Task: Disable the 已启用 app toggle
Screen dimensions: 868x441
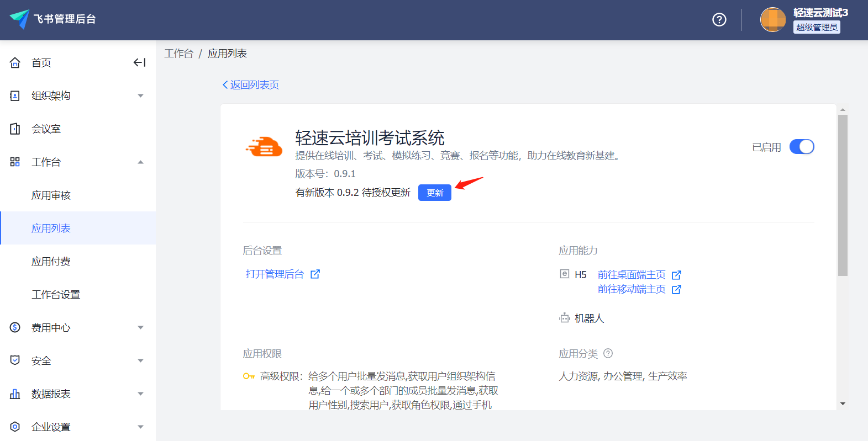Action: pyautogui.click(x=801, y=147)
